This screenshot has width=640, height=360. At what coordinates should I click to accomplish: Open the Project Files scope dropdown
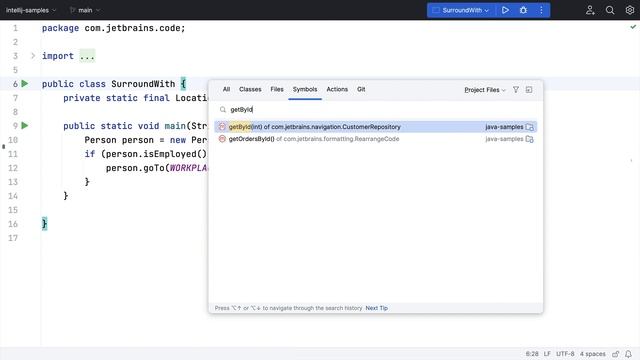coord(485,90)
